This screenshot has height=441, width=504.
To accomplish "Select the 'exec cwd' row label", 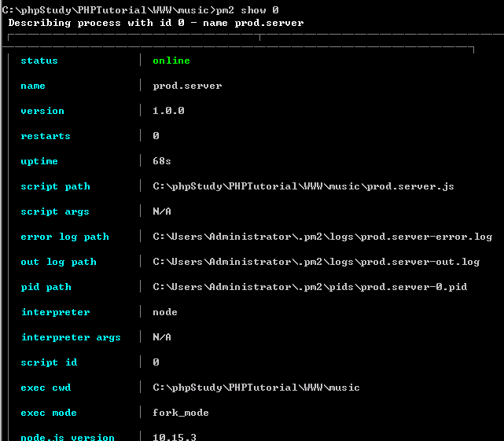I will 46,388.
